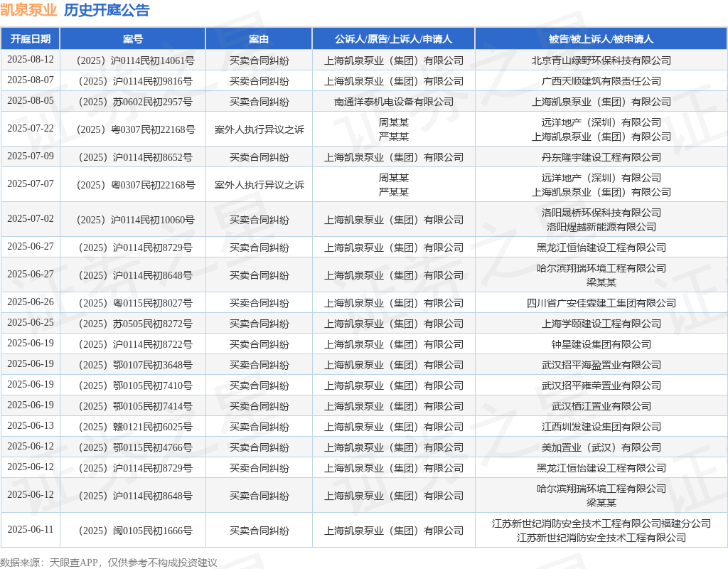Click 案外人执行异议之诉 in the 2025-07-22 row
Image resolution: width=728 pixels, height=569 pixels.
259,129
